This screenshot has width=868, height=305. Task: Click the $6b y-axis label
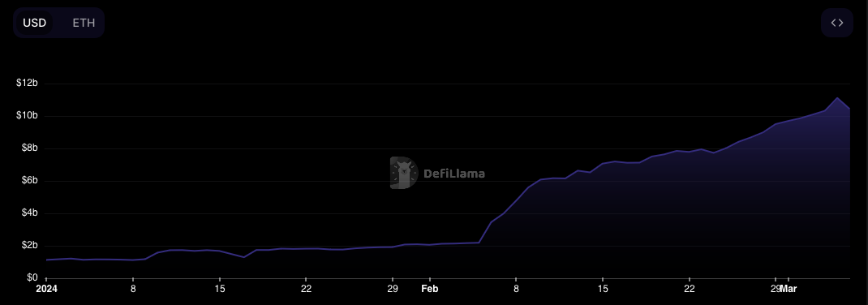coord(28,180)
